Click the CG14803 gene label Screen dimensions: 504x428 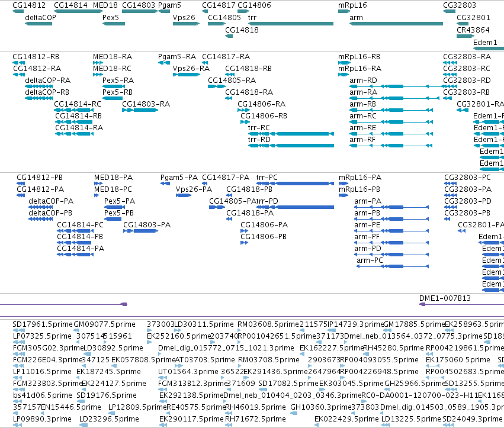click(139, 5)
